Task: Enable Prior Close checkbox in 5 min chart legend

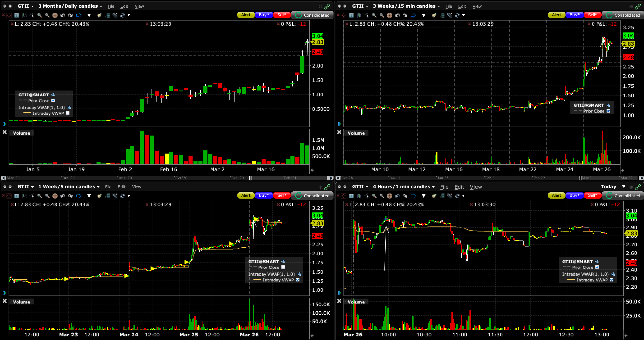Action: click(x=283, y=267)
